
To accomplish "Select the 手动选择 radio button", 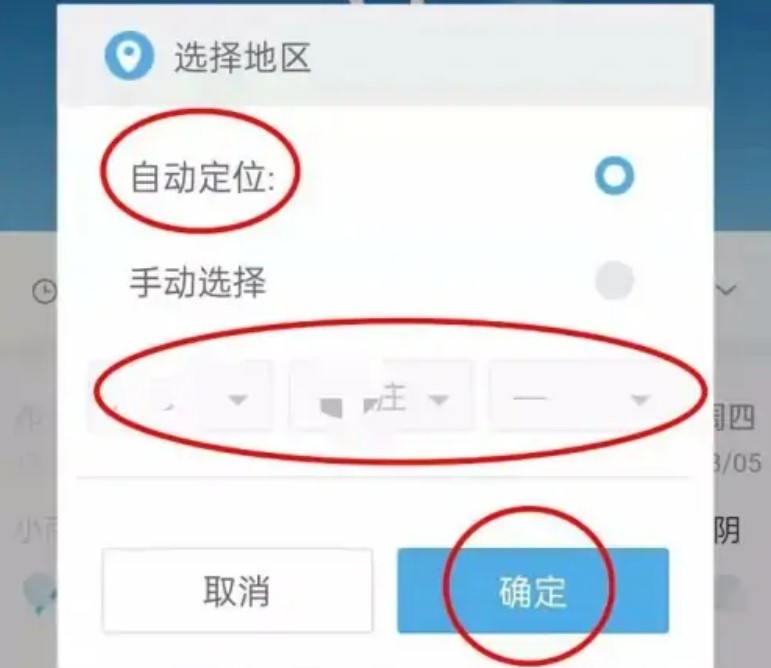I will pyautogui.click(x=614, y=281).
